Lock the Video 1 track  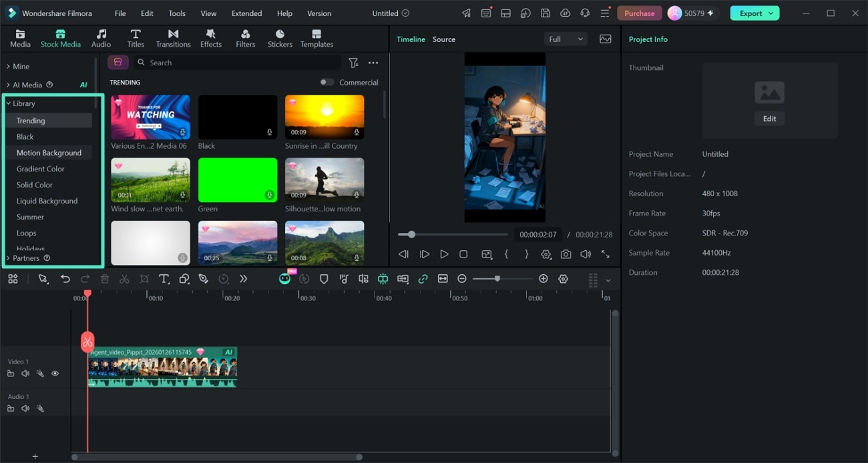tap(11, 374)
